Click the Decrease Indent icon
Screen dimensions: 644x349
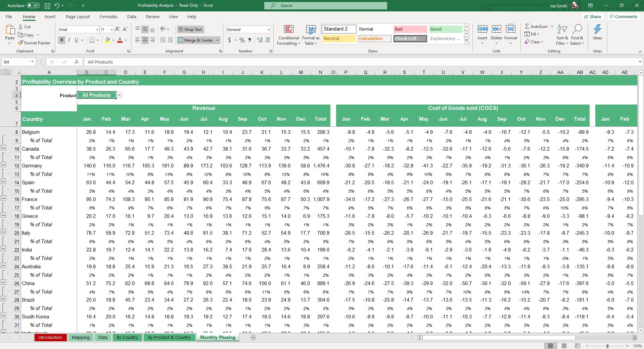click(x=163, y=40)
